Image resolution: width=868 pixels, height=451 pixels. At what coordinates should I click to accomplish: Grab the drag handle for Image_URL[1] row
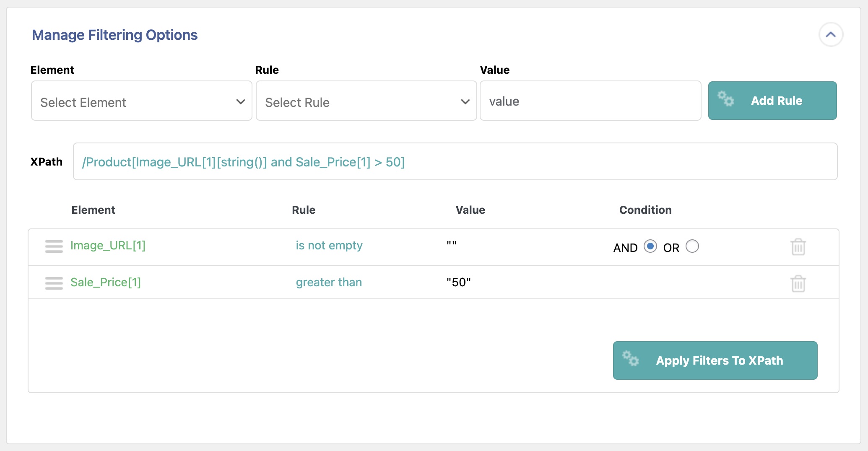click(54, 246)
